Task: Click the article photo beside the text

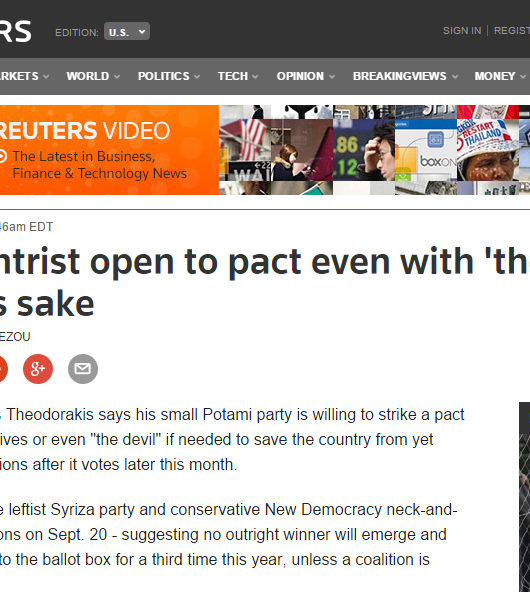Action: 524,497
